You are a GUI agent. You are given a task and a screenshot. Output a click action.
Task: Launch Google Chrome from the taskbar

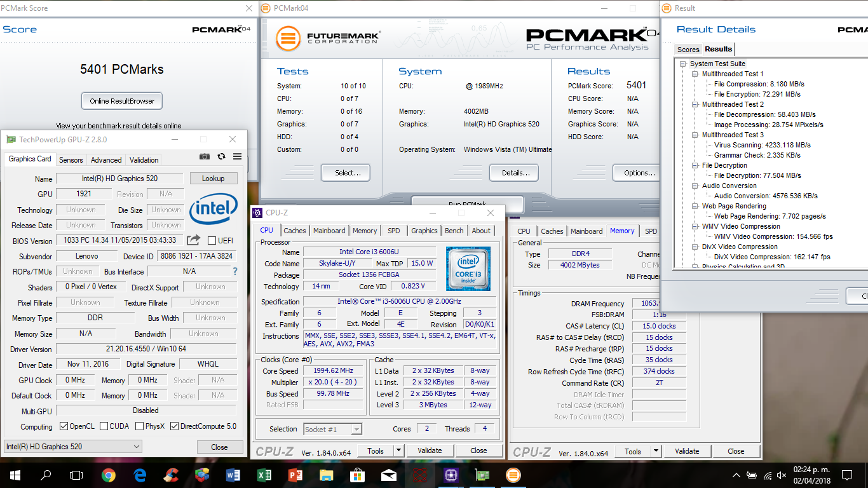click(x=109, y=475)
